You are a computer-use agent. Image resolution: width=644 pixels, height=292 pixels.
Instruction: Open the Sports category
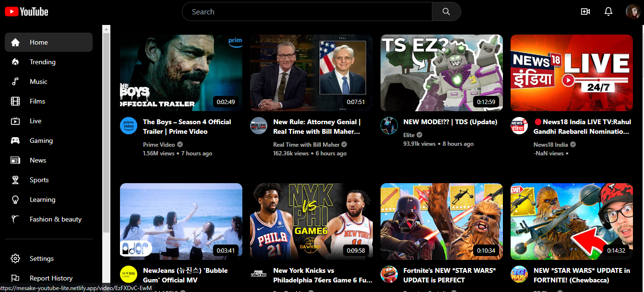coord(48,180)
